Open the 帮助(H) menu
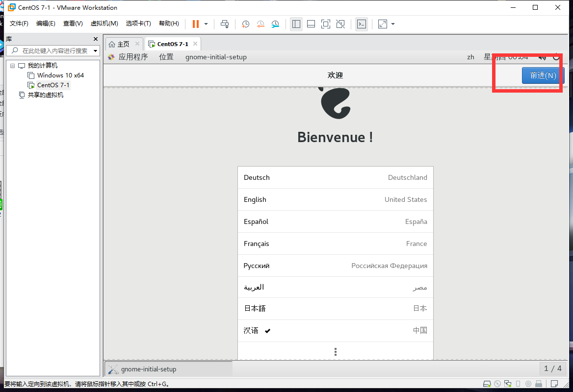 (169, 24)
